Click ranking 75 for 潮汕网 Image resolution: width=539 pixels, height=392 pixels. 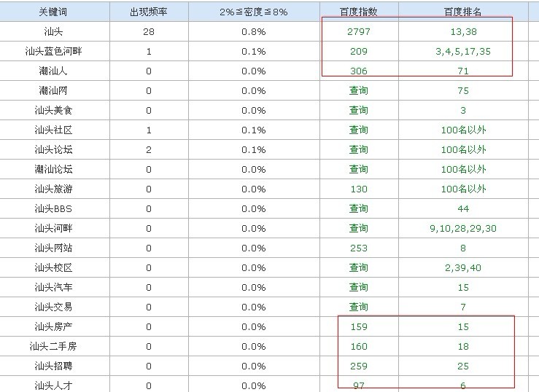coord(463,90)
